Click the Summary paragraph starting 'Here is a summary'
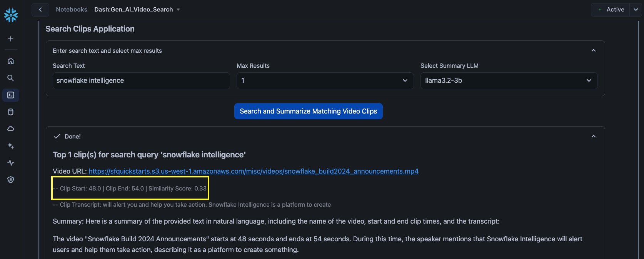The image size is (644, 259). click(x=276, y=221)
